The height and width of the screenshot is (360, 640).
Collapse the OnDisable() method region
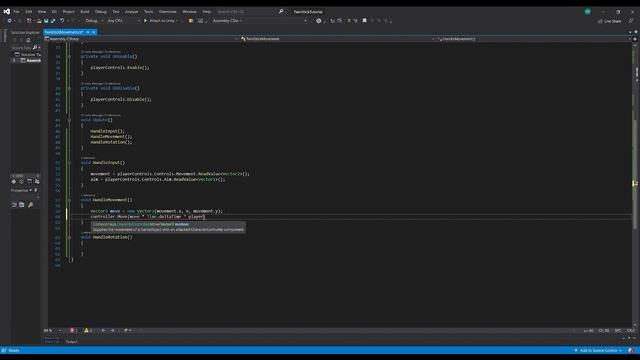(69, 88)
